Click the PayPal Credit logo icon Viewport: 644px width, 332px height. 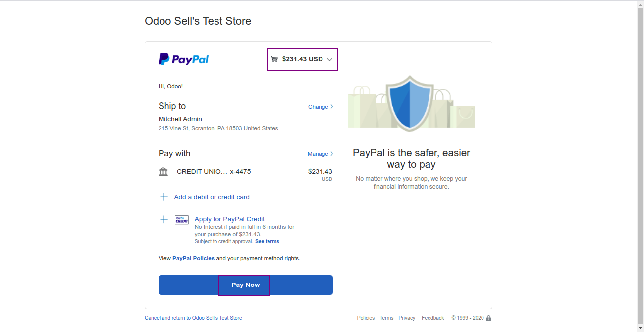(182, 220)
